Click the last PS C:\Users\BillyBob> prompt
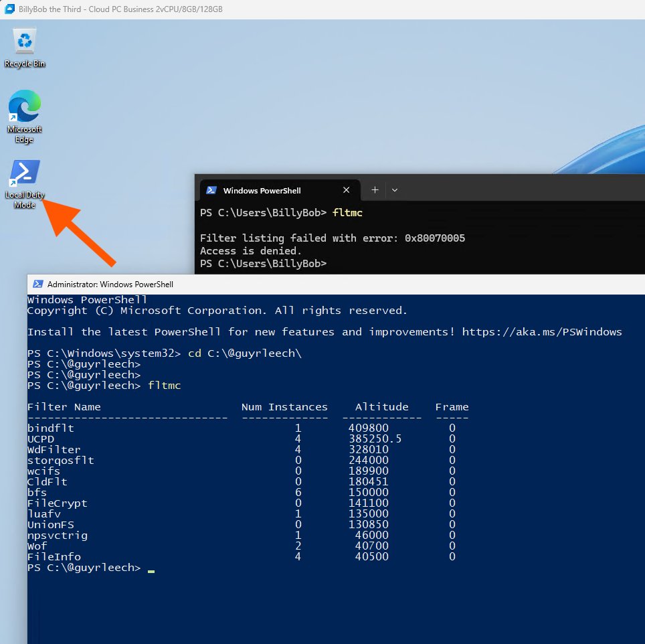645x644 pixels. 263,263
